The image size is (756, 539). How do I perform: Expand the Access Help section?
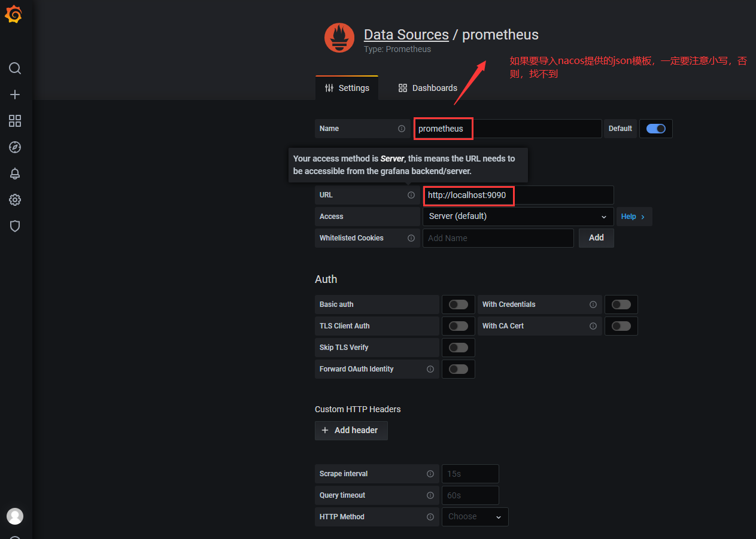click(634, 217)
